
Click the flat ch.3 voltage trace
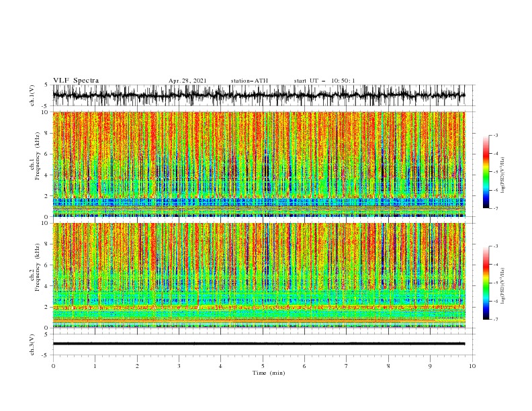[x=259, y=344]
